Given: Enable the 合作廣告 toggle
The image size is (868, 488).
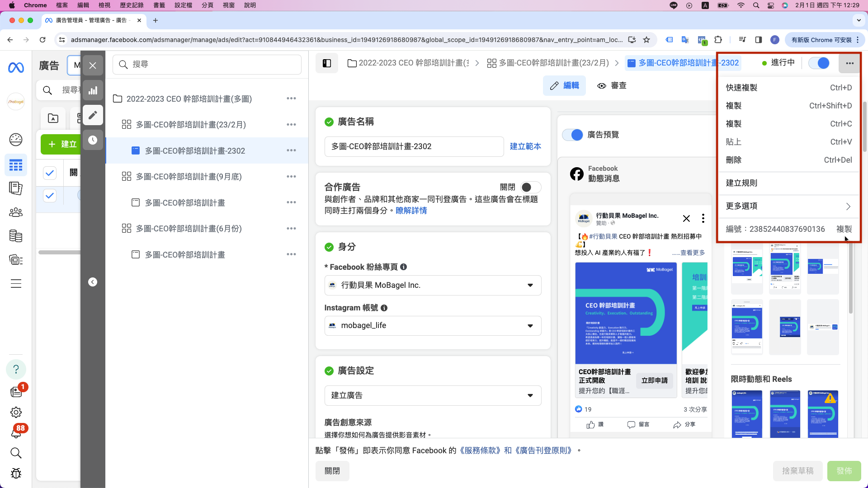Looking at the screenshot, I should 530,187.
